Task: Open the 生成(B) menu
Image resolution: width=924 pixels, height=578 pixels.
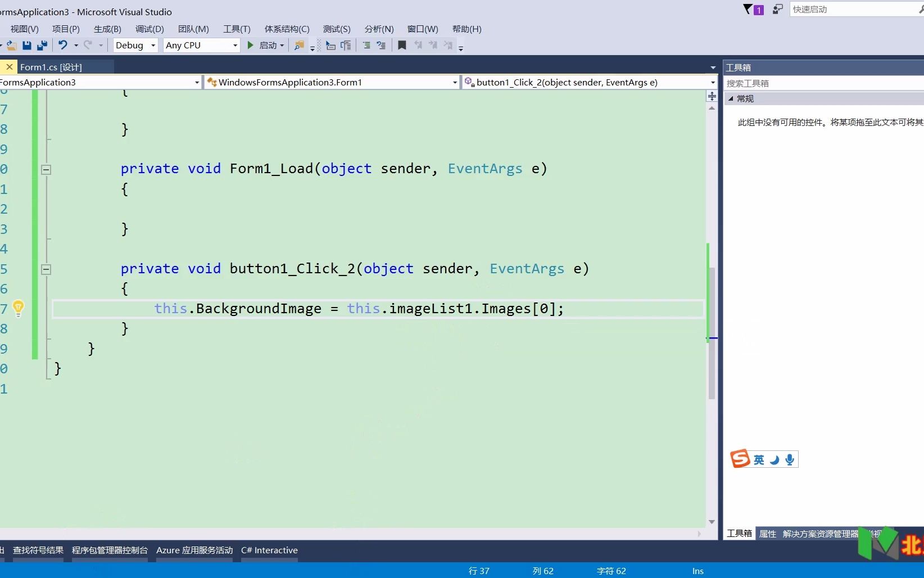Action: pyautogui.click(x=107, y=29)
